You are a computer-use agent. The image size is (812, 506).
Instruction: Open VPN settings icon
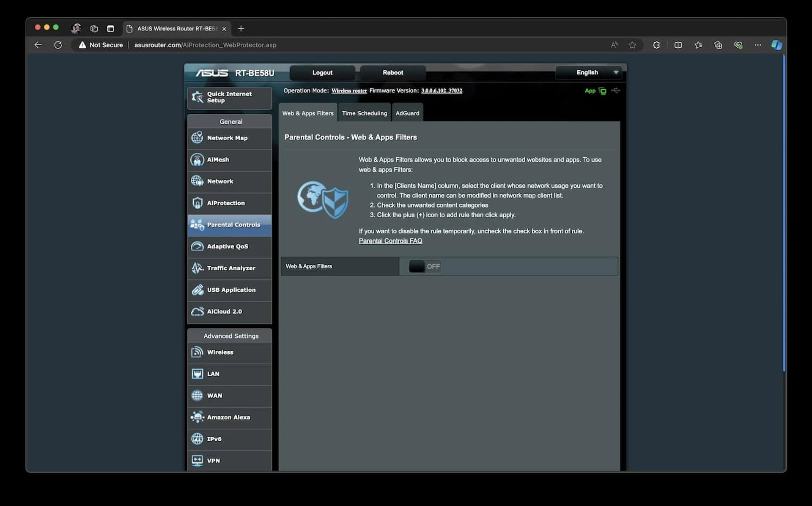pyautogui.click(x=197, y=460)
